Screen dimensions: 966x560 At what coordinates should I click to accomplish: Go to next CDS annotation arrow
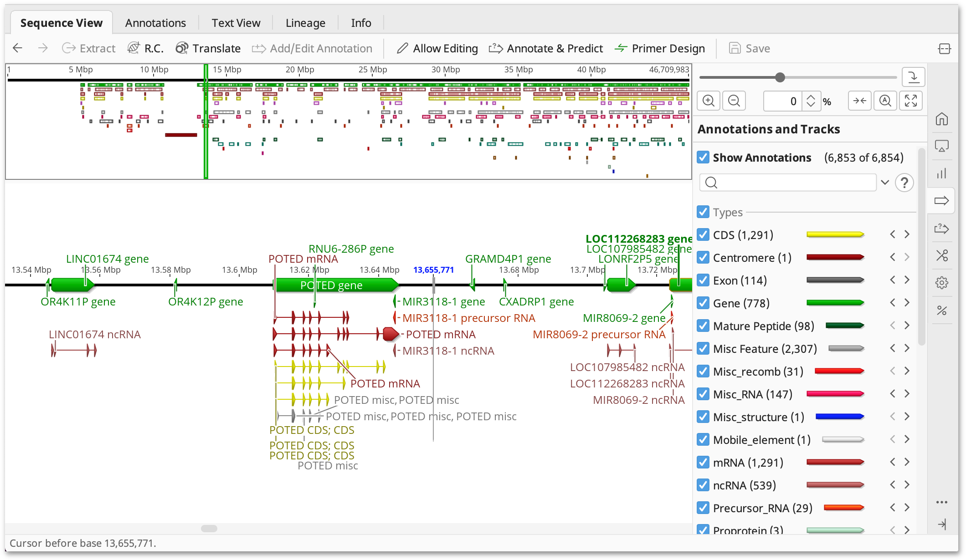pos(907,234)
